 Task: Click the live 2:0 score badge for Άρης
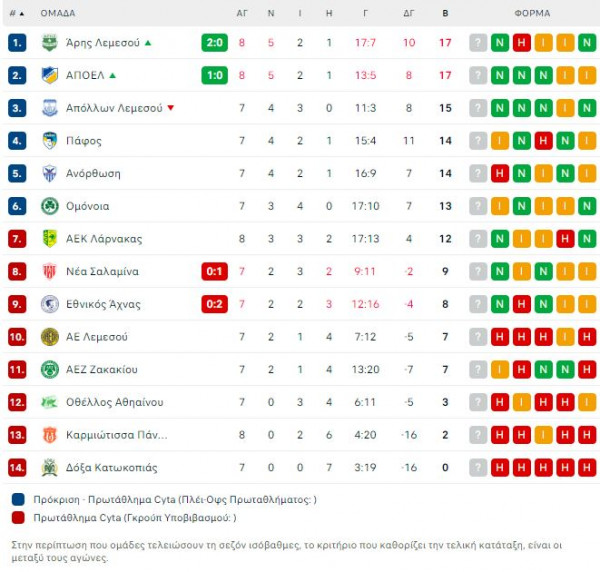tap(215, 42)
